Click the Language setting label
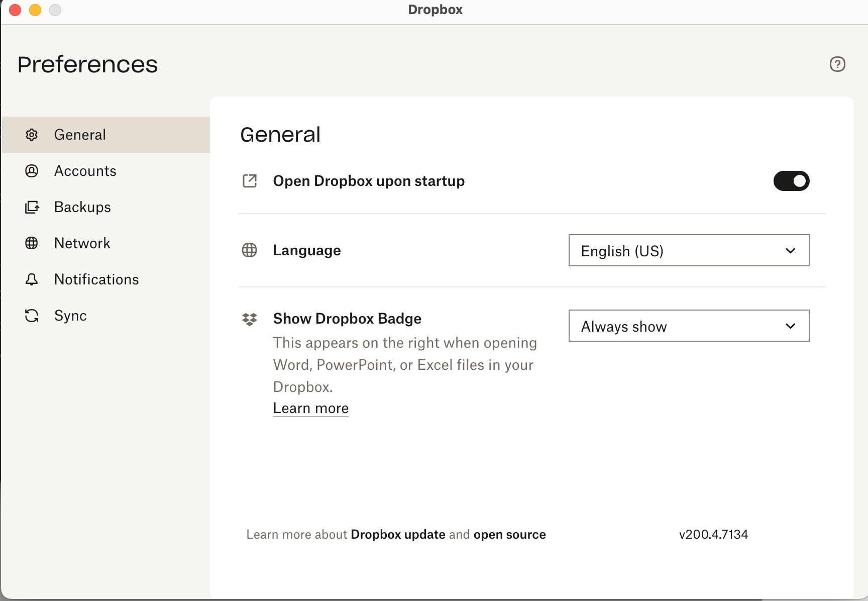The image size is (868, 601). click(307, 250)
